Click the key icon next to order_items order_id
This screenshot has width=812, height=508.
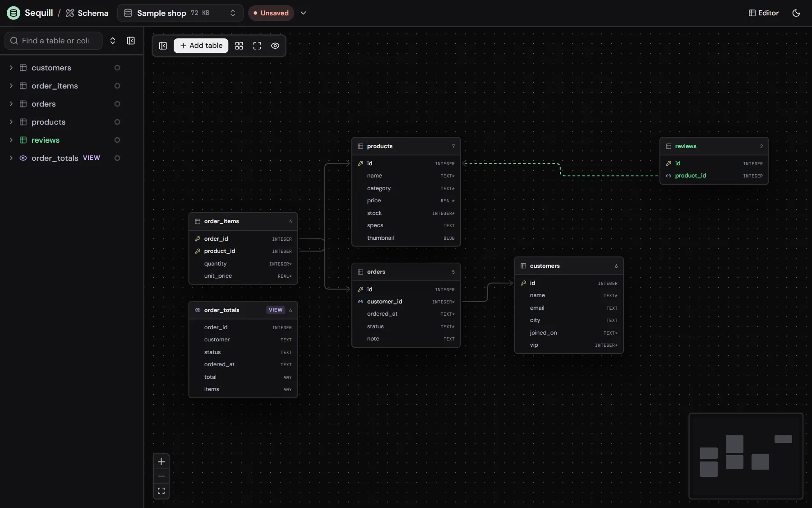(198, 239)
